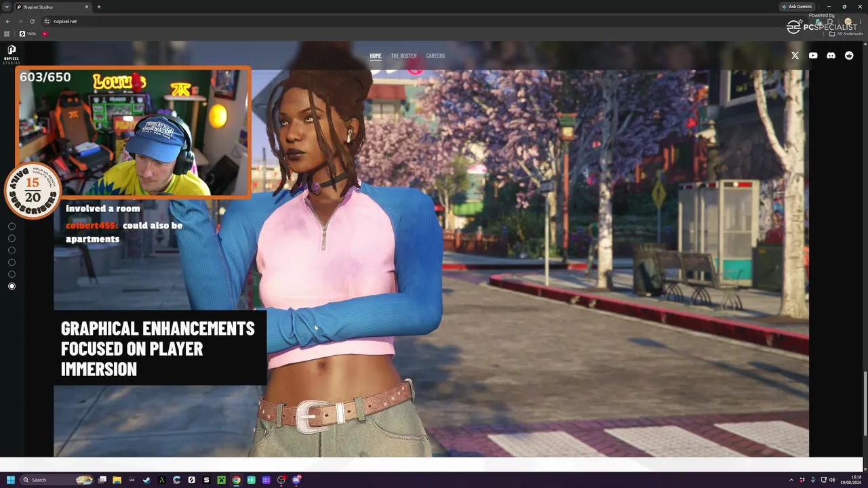Viewport: 868px width, 488px height.
Task: Open Minecraft from the taskbar
Action: (221, 480)
